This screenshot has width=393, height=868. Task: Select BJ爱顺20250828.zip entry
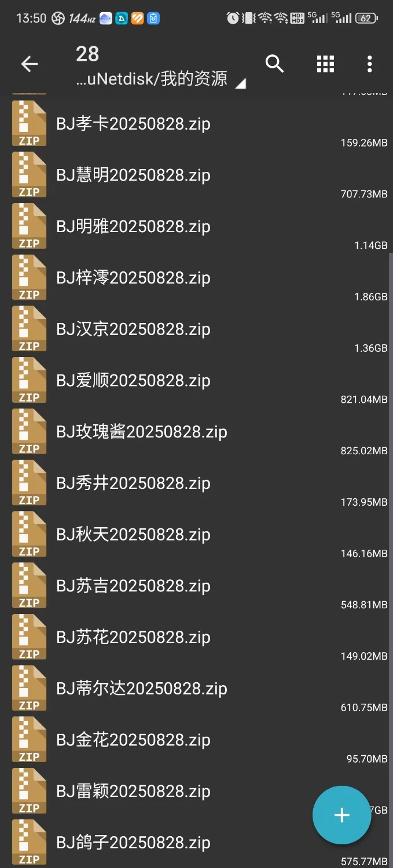pyautogui.click(x=196, y=381)
